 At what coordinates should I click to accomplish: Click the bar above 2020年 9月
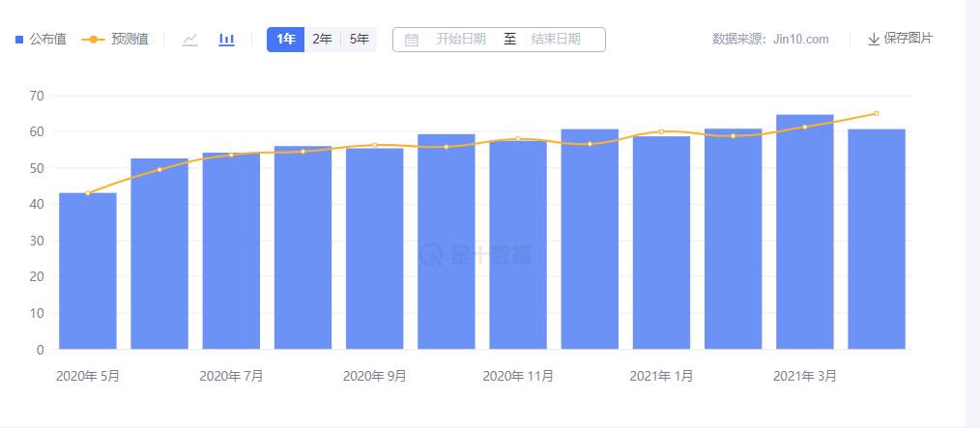pos(374,248)
